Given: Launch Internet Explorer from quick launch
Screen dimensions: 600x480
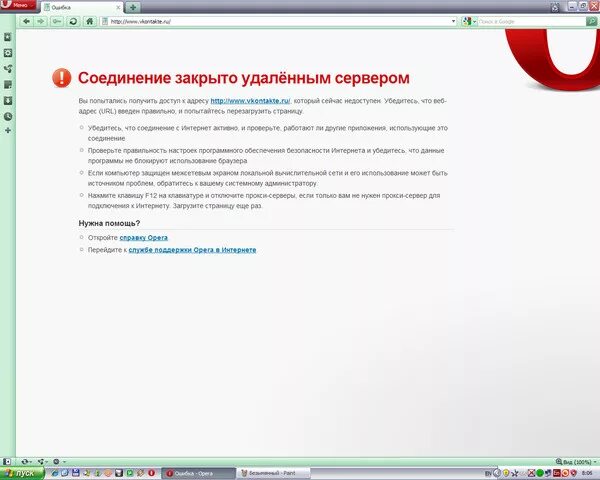Looking at the screenshot, I should coord(55,473).
